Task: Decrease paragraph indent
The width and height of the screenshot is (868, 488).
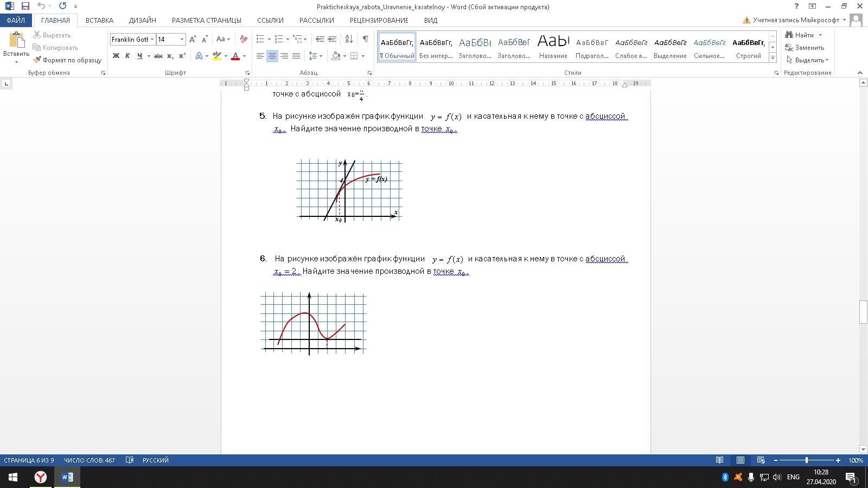Action: 320,39
